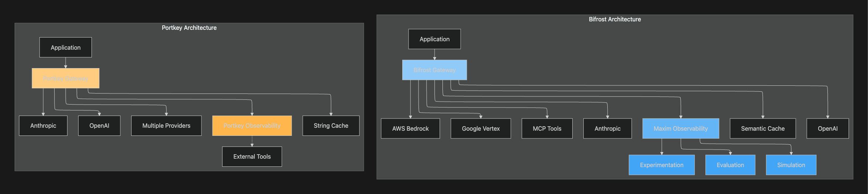868x194 pixels.
Task: Select the orange Portkey Observability node
Action: point(252,126)
